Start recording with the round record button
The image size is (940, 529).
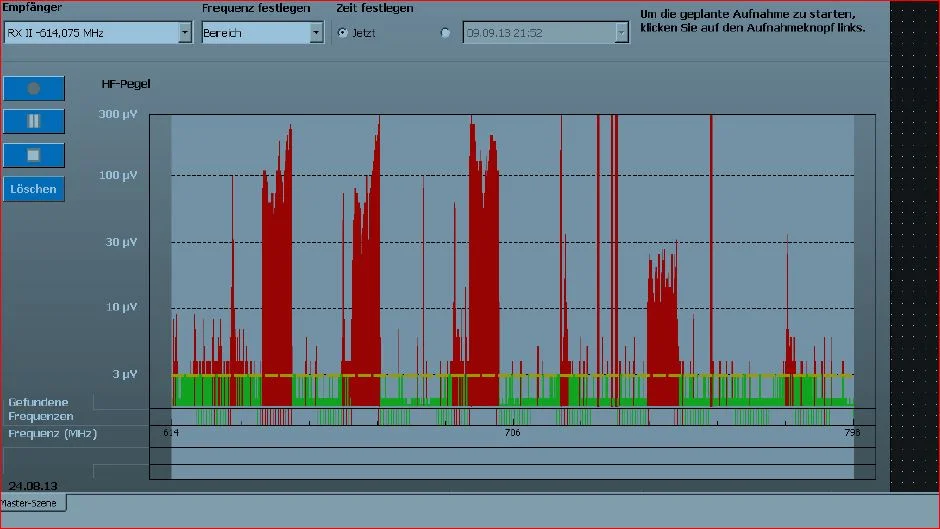[34, 88]
